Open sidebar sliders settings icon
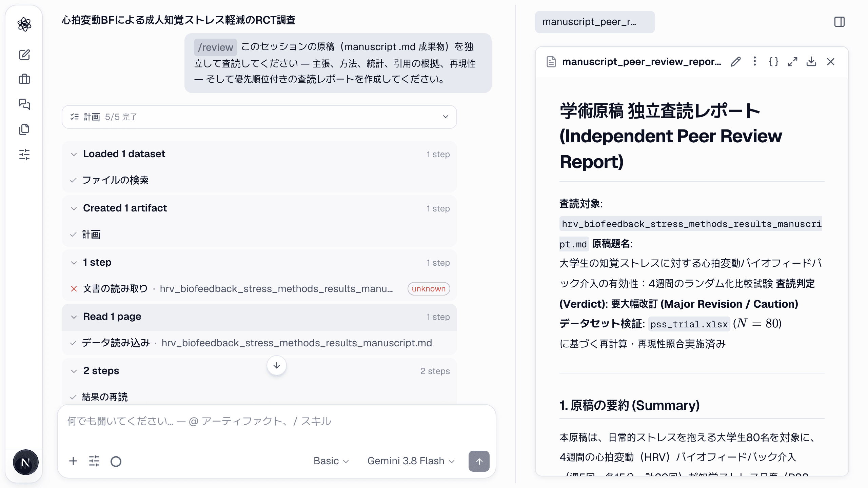Viewport: 868px width, 488px height. click(24, 155)
